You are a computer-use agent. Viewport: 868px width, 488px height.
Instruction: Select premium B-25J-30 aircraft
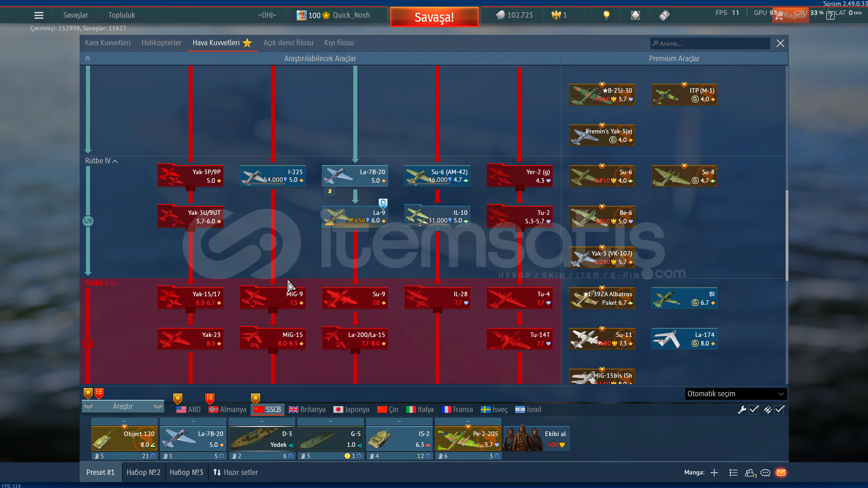pyautogui.click(x=602, y=95)
